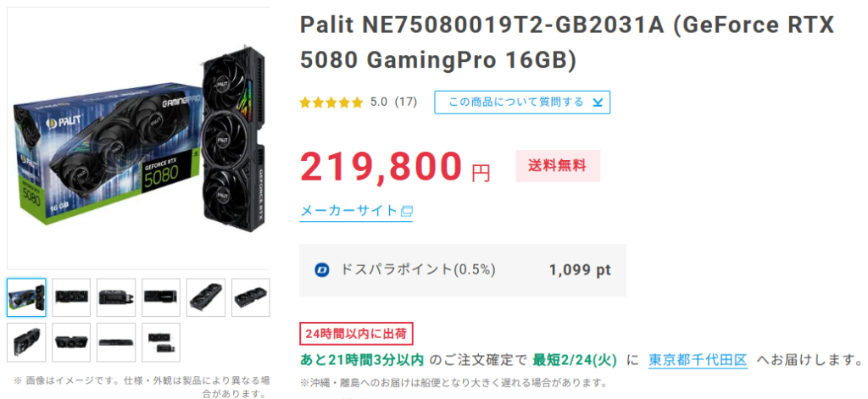Select the second thumbnail, card front view
The width and height of the screenshot is (868, 399).
click(71, 297)
